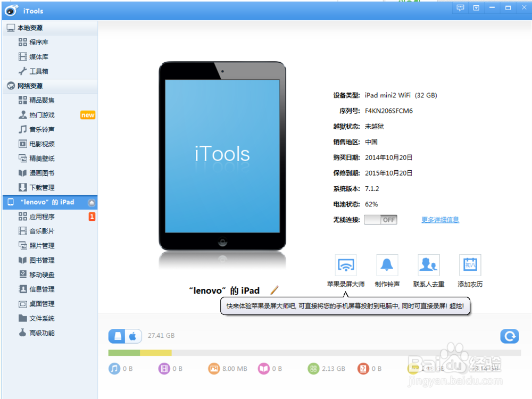Click 27.41 GB capacity text
The image size is (532, 399).
161,336
